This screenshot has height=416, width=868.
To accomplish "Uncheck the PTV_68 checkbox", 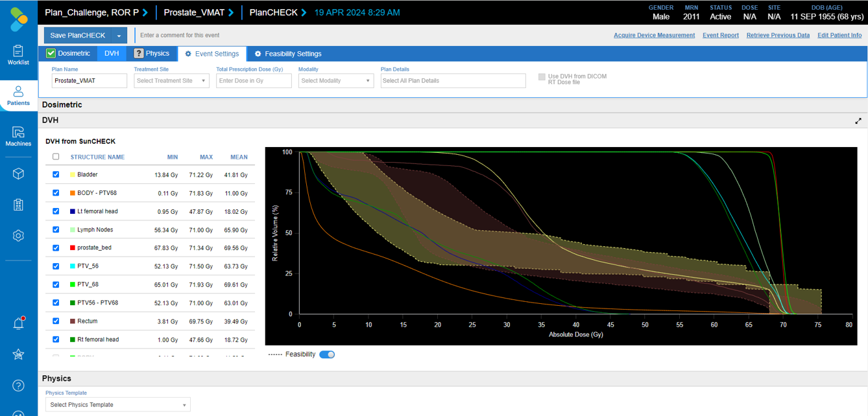I will tap(56, 284).
